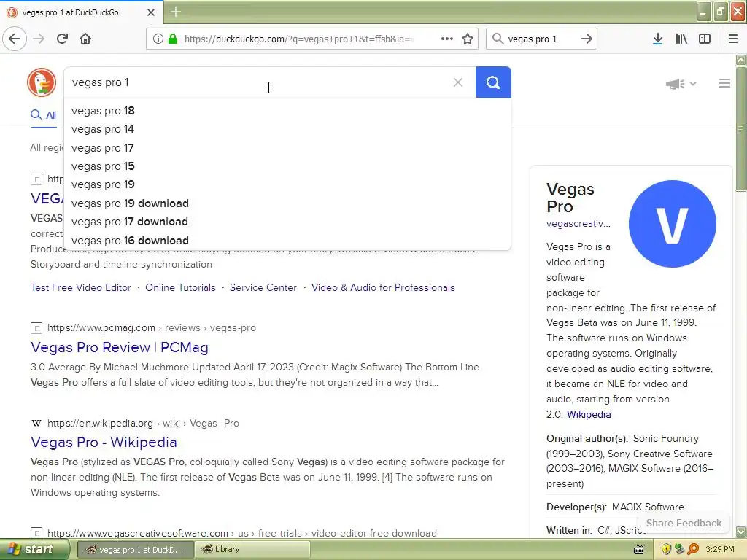This screenshot has height=560, width=747.
Task: Switch to vegas pro 1 taskbar window
Action: coord(136,550)
